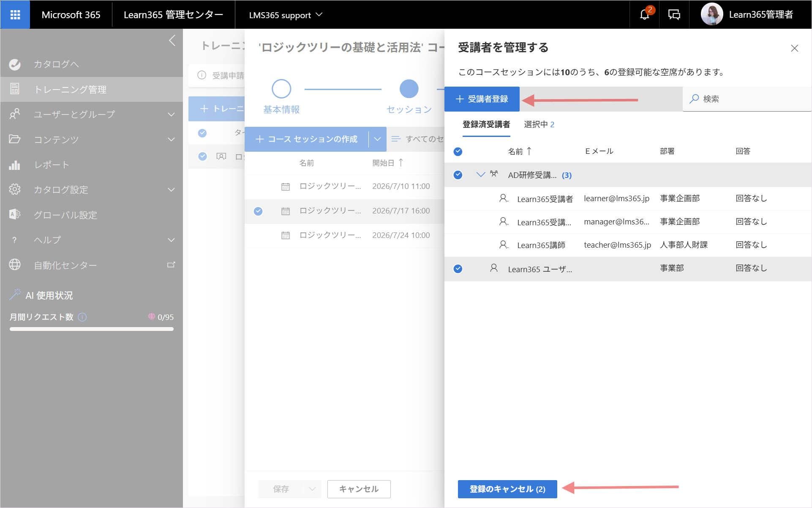Click calendar icon for 2026/7/10 session
This screenshot has height=508, width=812.
[x=286, y=186]
